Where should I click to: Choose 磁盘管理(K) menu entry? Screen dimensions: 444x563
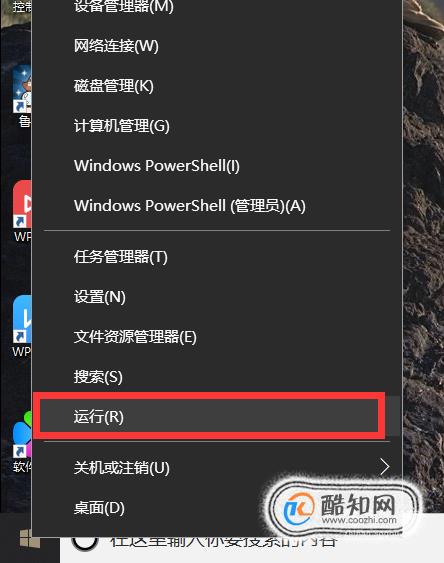click(x=217, y=86)
